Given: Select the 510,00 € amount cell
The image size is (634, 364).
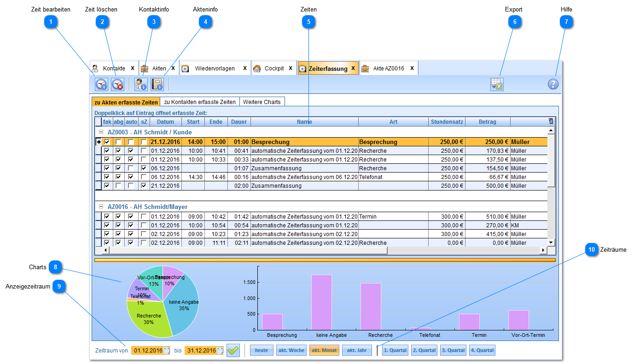Looking at the screenshot, I should pos(488,216).
